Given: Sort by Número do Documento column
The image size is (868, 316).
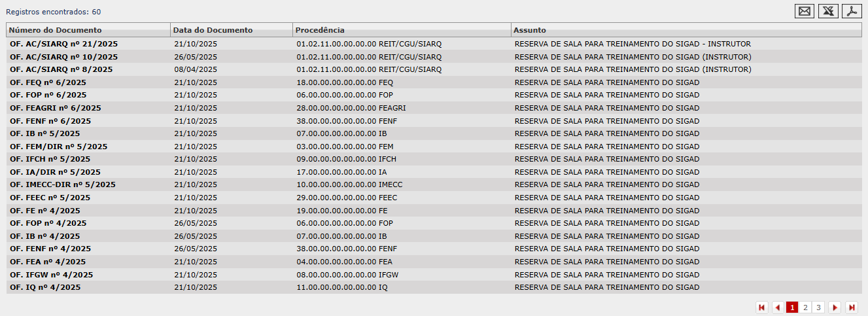Looking at the screenshot, I should (x=56, y=30).
